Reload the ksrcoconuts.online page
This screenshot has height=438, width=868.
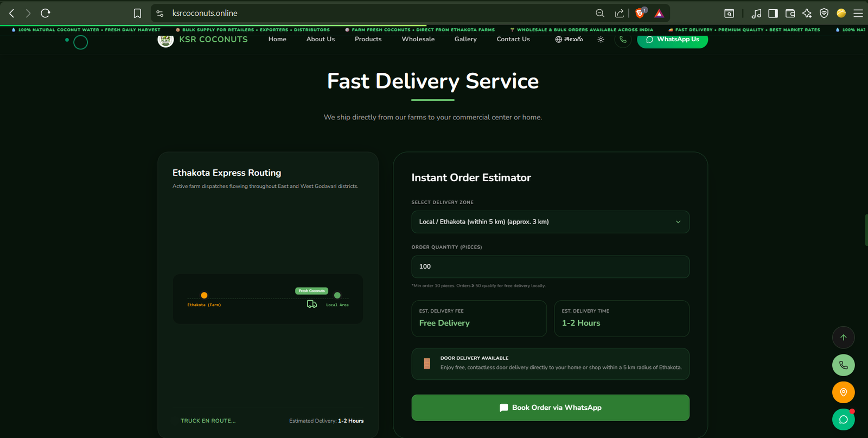point(46,13)
